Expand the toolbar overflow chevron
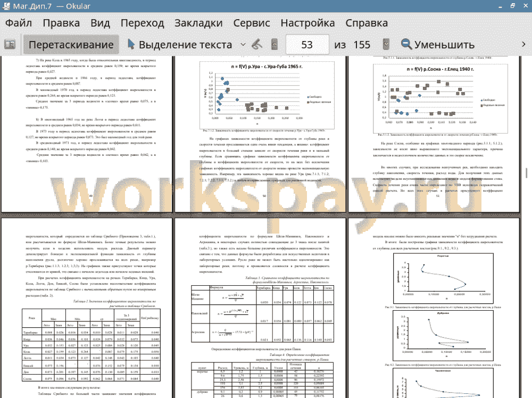532x398 pixels. pyautogui.click(x=523, y=45)
